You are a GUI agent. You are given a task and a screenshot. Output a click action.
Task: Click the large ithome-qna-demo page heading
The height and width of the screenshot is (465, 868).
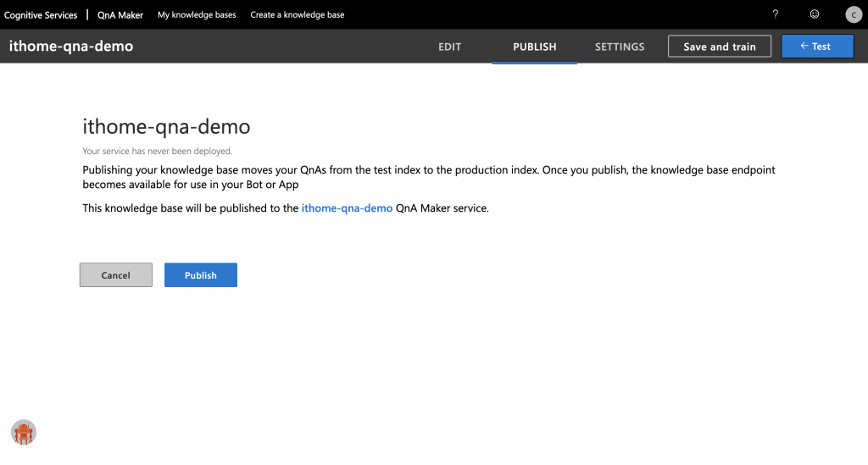pyautogui.click(x=166, y=126)
